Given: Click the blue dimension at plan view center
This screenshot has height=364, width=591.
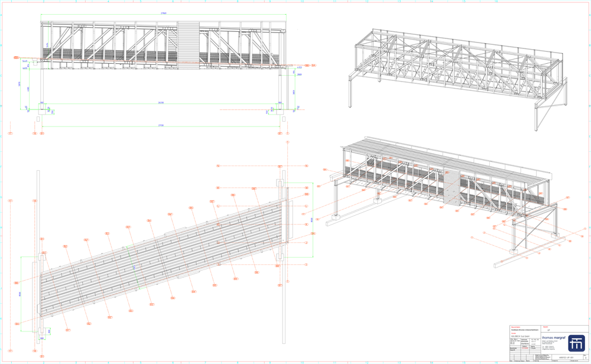Looking at the screenshot, I should [134, 268].
